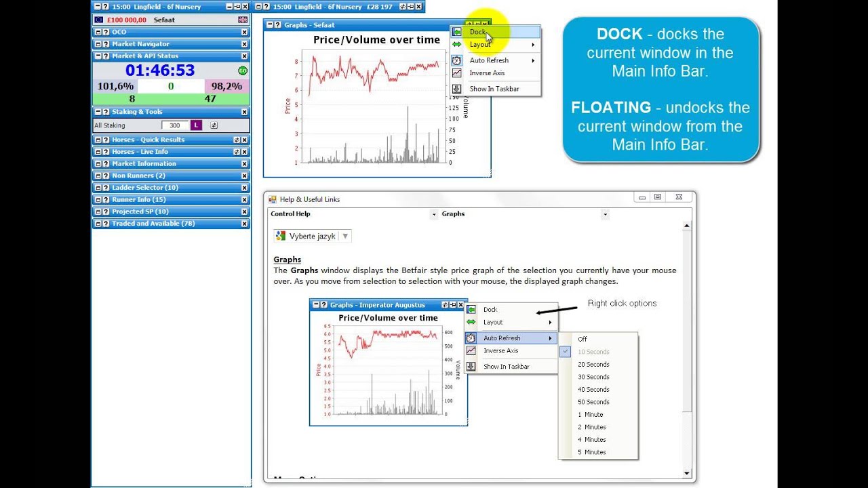Click the Traded and Available (78) title
This screenshot has height=488, width=868.
tap(153, 224)
